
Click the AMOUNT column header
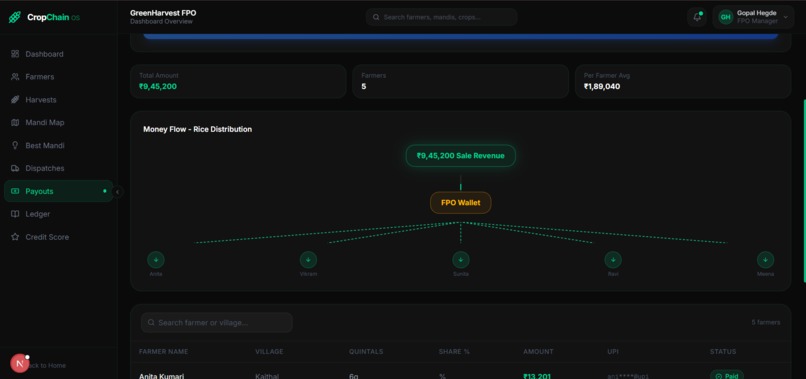coord(538,352)
